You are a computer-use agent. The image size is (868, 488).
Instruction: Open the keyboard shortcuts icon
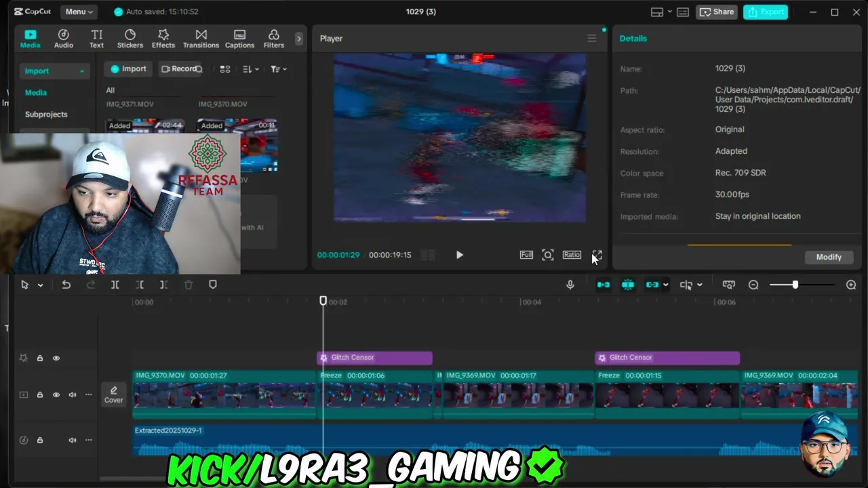pos(683,12)
